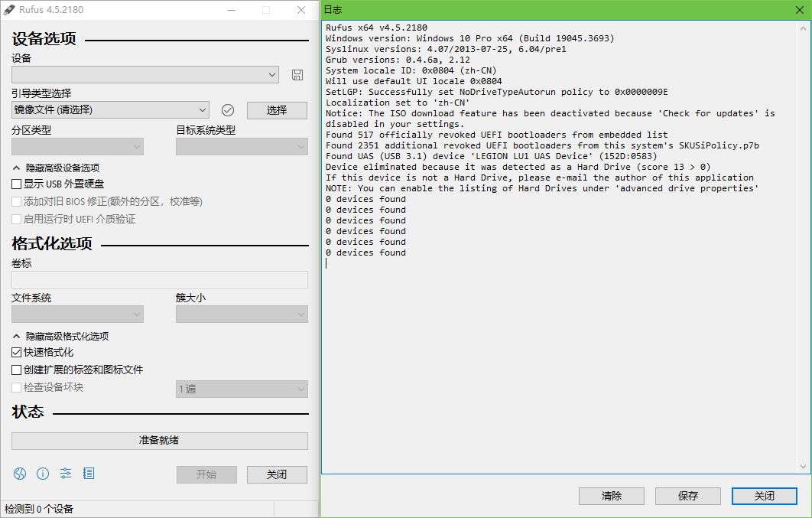812x518 pixels.
Task: Click the Rufus USB icon in title bar
Action: (x=9, y=10)
